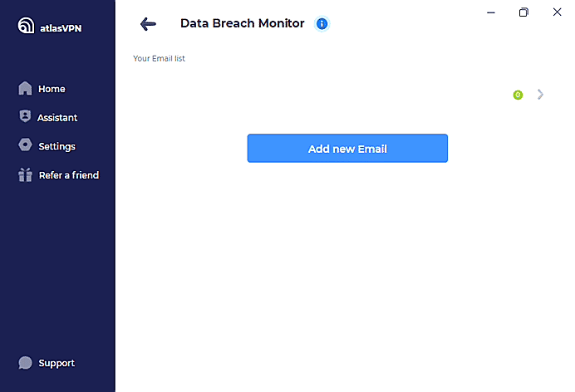Minimize the atlasVPN window
Image resolution: width=575 pixels, height=392 pixels.
(x=491, y=12)
